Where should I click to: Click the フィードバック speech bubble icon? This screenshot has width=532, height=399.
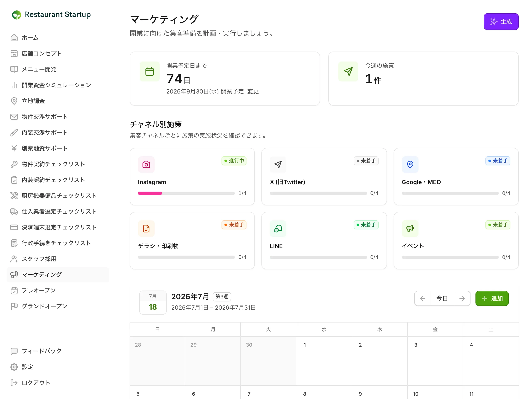[14, 351]
